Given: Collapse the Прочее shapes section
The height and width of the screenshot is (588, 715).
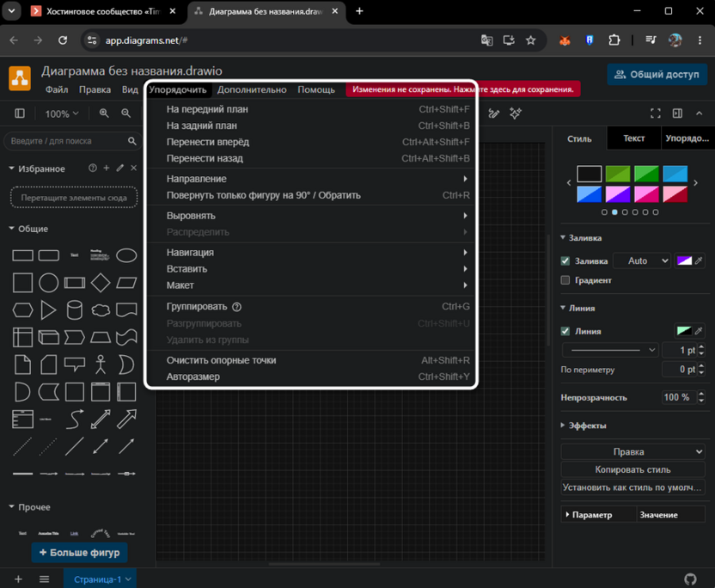Looking at the screenshot, I should 29,507.
